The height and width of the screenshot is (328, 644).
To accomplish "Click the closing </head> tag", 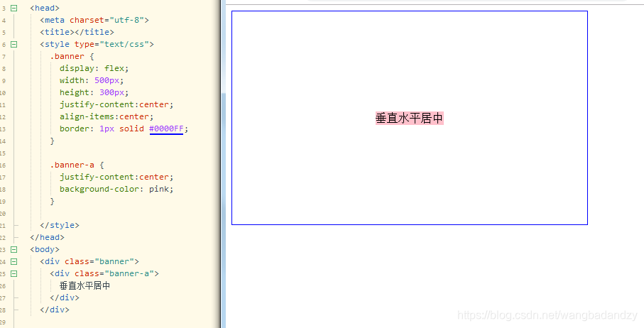I will point(48,237).
